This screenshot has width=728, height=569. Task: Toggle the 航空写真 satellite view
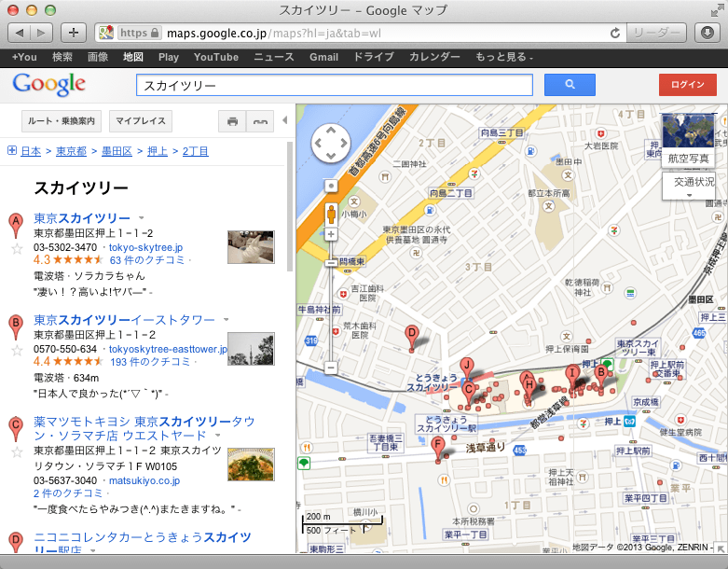(x=688, y=140)
